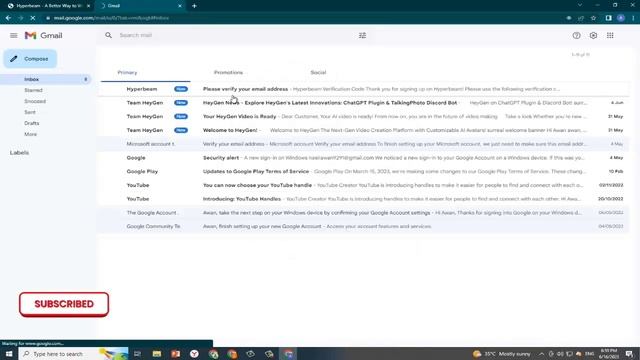Open the browser side panel icon

(x=608, y=18)
